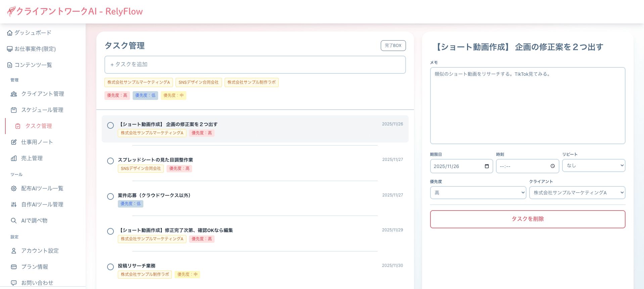Image resolution: width=644 pixels, height=289 pixels.
Task: Click the blue 優先度：低 filter tag
Action: [145, 96]
